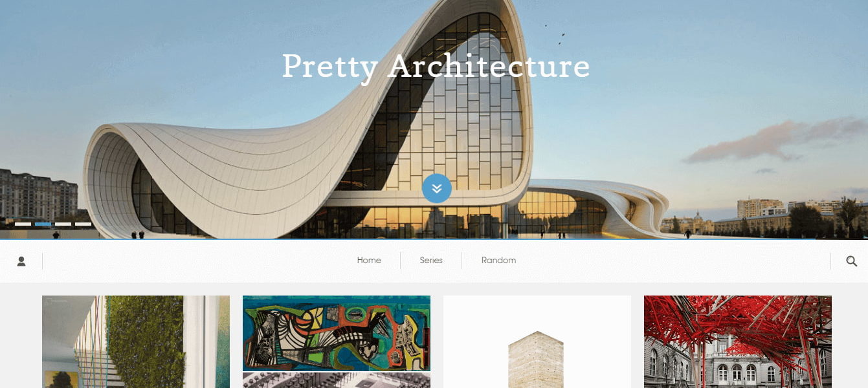Select the first white slide indicator
Image resolution: width=868 pixels, height=388 pixels.
pyautogui.click(x=23, y=224)
